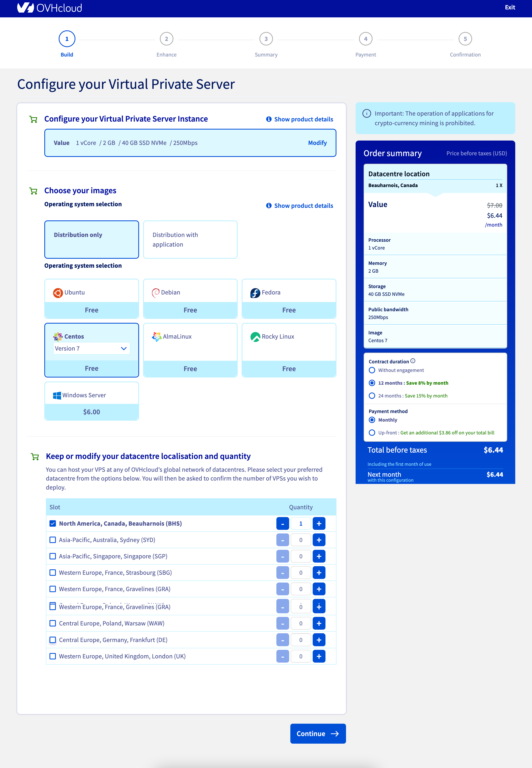Choose Monthly payment method
The image size is (532, 768).
click(x=372, y=420)
